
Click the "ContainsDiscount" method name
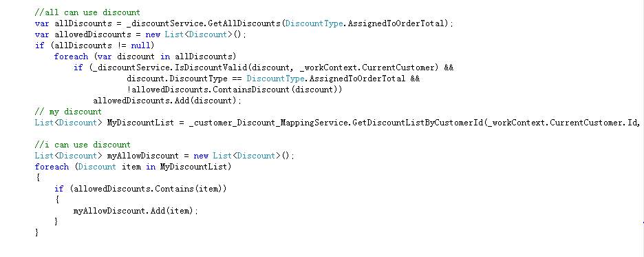pyautogui.click(x=250, y=90)
